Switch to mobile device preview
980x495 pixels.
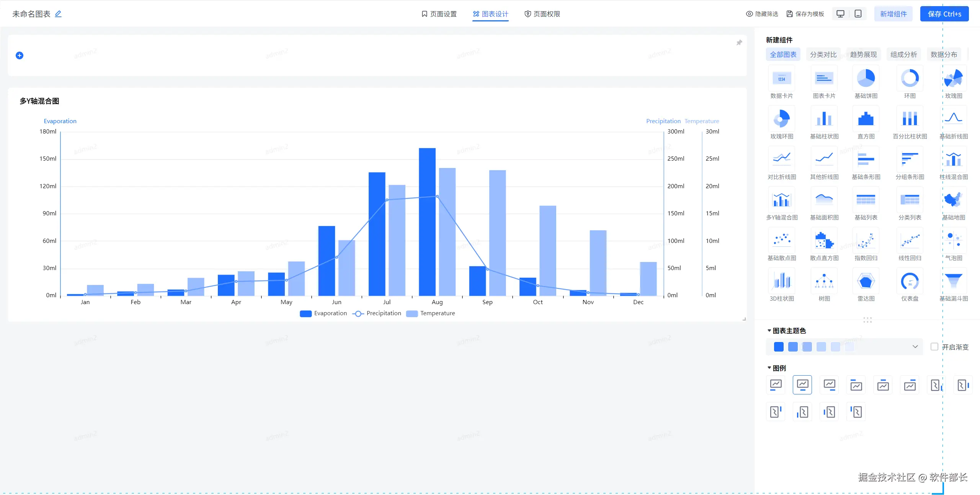coord(858,14)
